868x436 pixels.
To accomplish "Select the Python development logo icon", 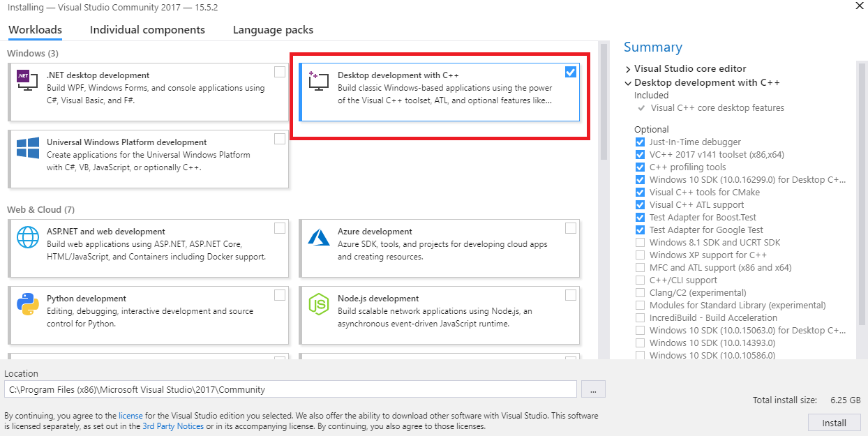I will click(28, 305).
